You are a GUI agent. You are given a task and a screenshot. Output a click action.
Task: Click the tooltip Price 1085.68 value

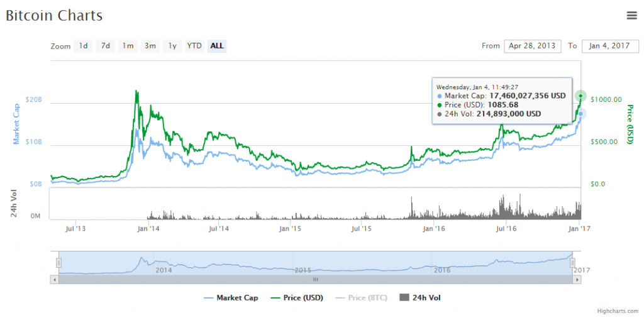pos(503,104)
